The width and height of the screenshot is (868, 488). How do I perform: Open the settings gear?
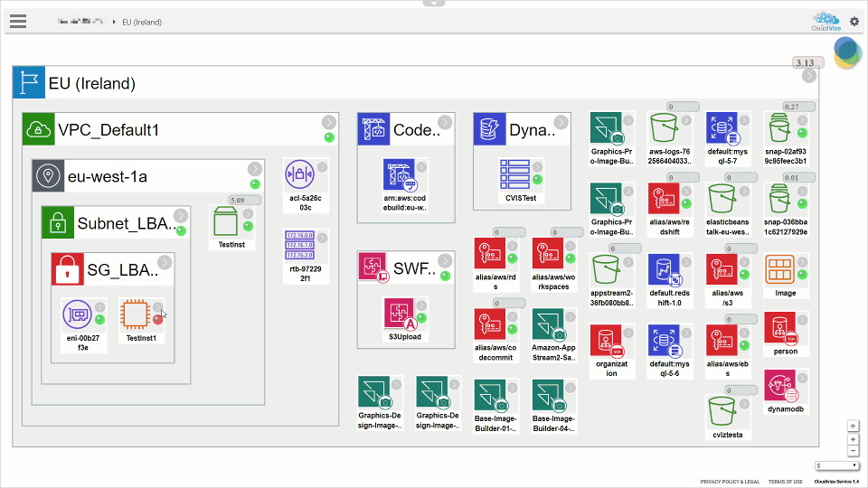click(x=854, y=22)
